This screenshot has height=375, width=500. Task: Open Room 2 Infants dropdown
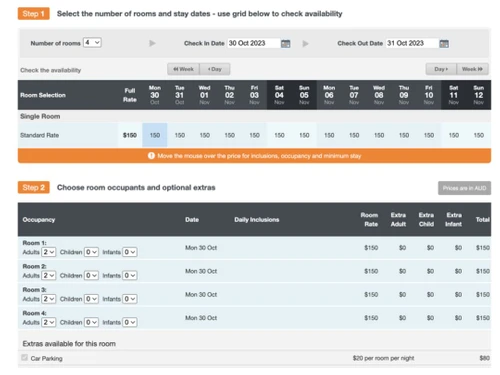click(130, 275)
